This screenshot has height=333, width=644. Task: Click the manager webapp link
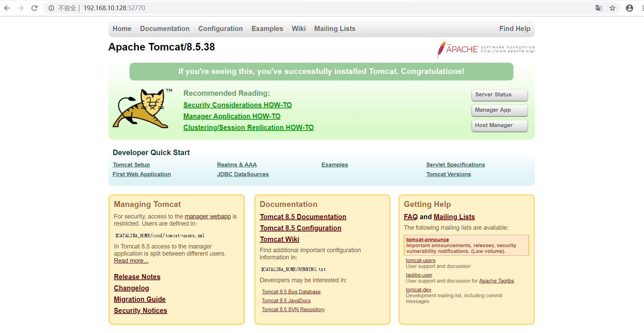point(208,216)
